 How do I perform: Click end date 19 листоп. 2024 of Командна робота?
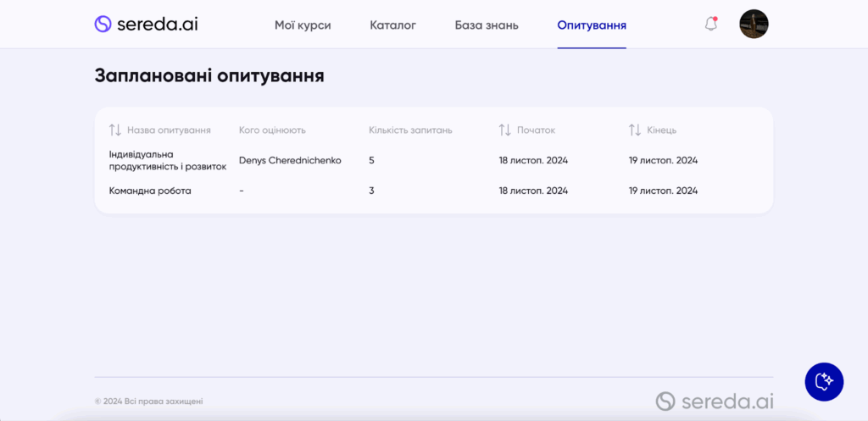(x=663, y=191)
